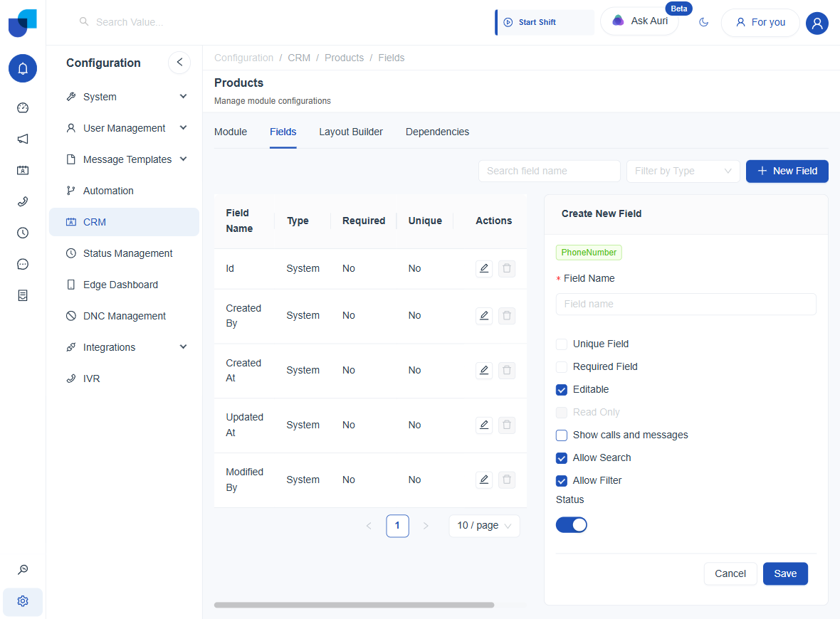This screenshot has height=619, width=840.
Task: Save the new field
Action: click(784, 573)
